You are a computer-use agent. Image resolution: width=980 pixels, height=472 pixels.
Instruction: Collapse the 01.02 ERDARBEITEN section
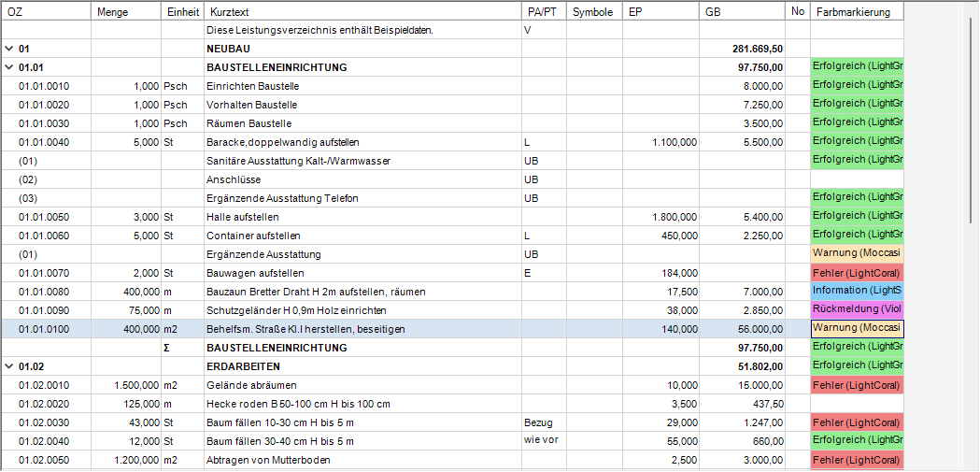(8, 365)
